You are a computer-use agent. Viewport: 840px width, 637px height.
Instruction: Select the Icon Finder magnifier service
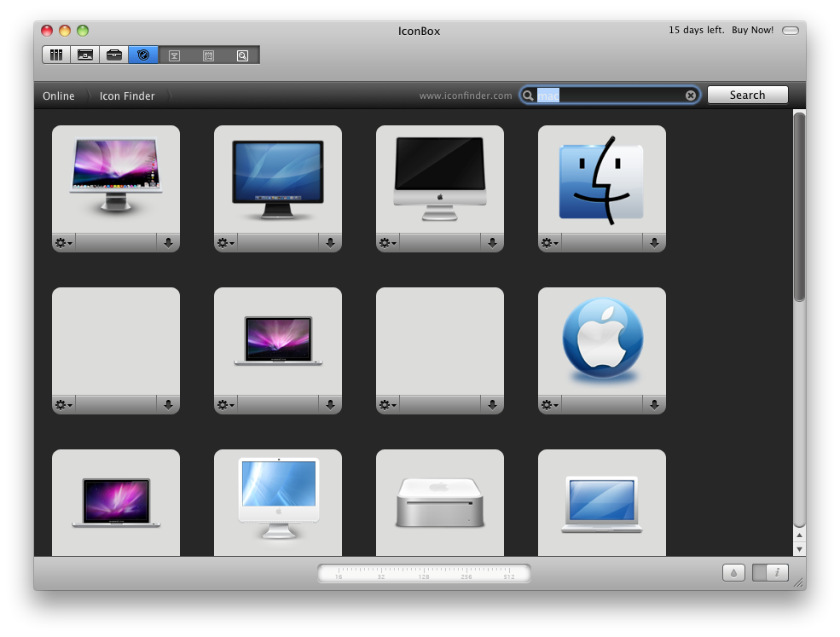click(x=243, y=55)
